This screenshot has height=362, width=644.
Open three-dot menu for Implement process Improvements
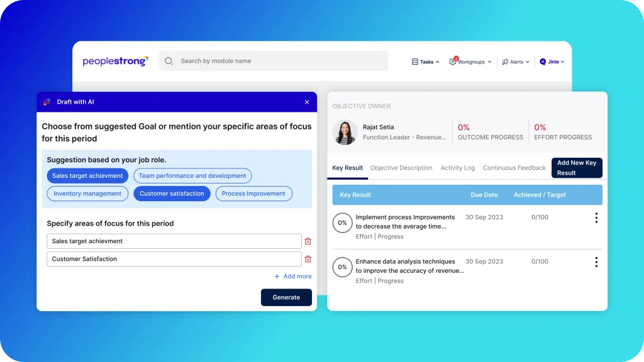click(596, 218)
